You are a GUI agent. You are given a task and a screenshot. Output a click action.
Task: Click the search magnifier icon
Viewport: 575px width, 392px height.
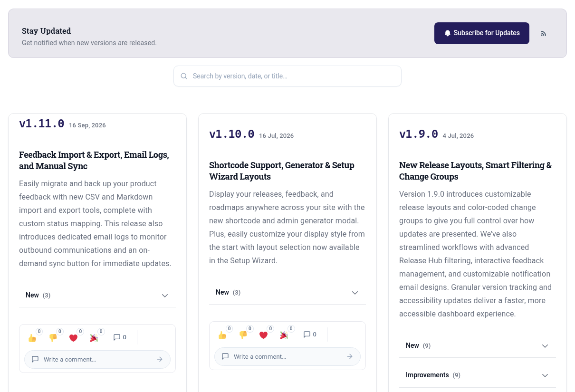coord(184,76)
